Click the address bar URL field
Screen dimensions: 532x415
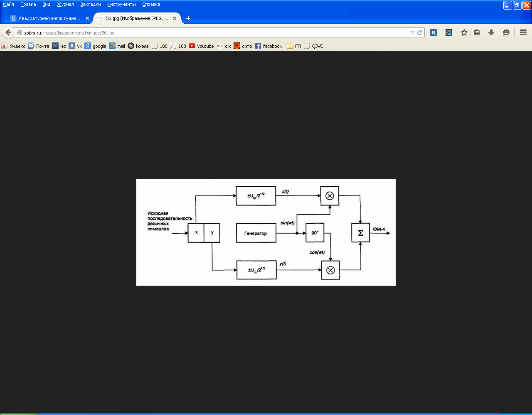click(216, 32)
